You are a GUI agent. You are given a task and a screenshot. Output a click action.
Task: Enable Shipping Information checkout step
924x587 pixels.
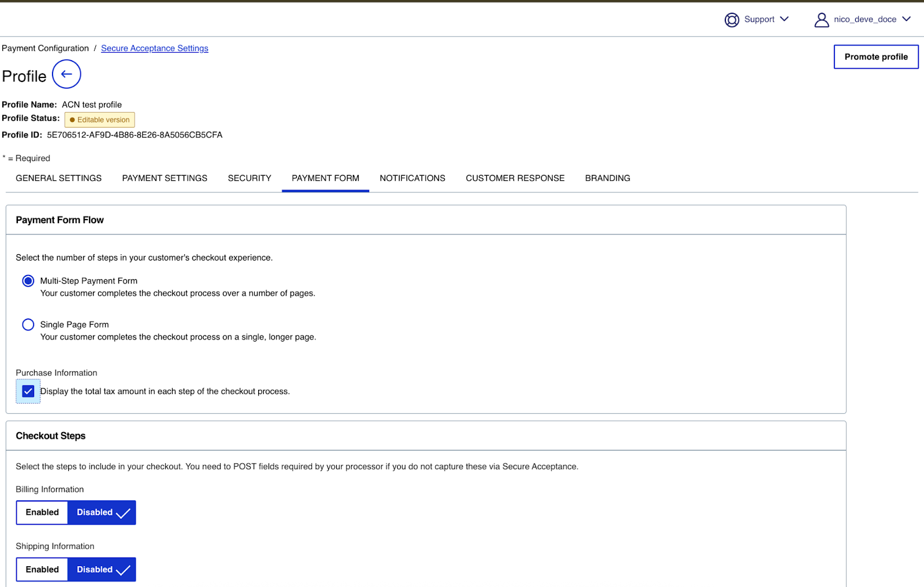pos(42,570)
